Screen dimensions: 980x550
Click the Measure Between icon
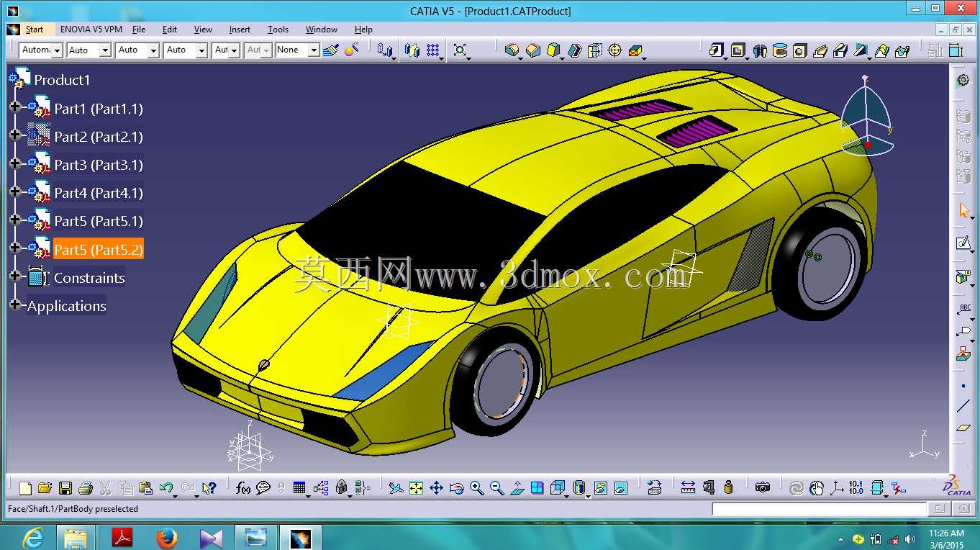(x=688, y=488)
